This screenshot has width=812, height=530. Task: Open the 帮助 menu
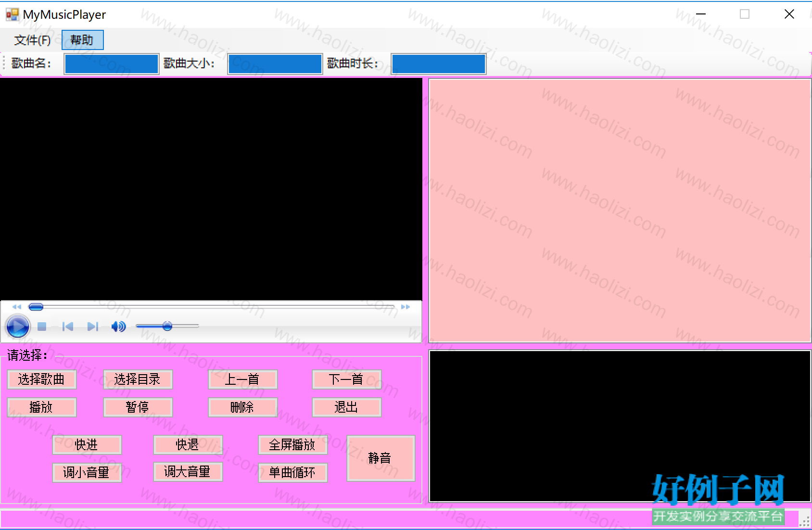click(82, 40)
